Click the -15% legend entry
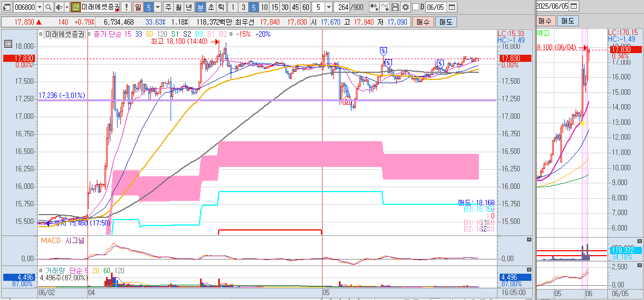 [x=244, y=34]
